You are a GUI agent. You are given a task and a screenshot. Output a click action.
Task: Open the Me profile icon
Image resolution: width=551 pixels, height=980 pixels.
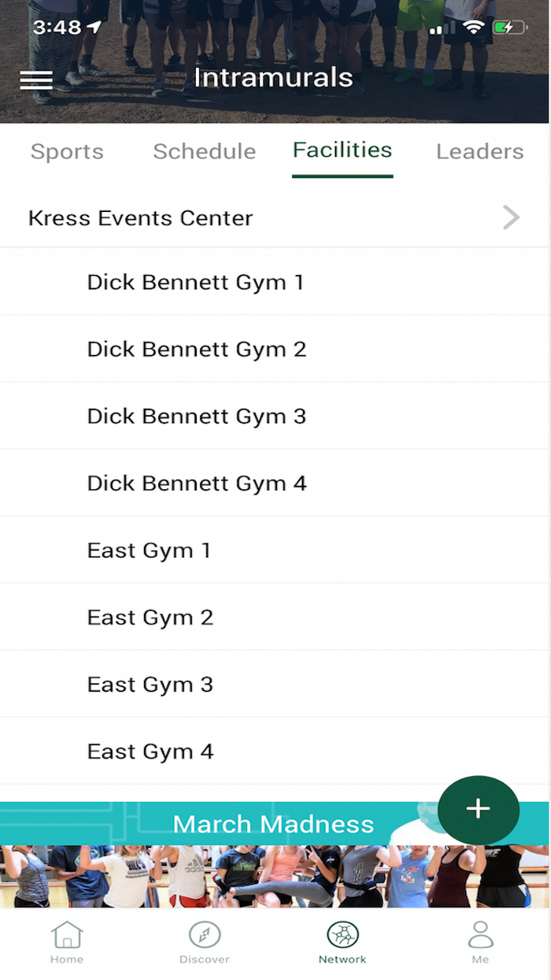(x=480, y=935)
